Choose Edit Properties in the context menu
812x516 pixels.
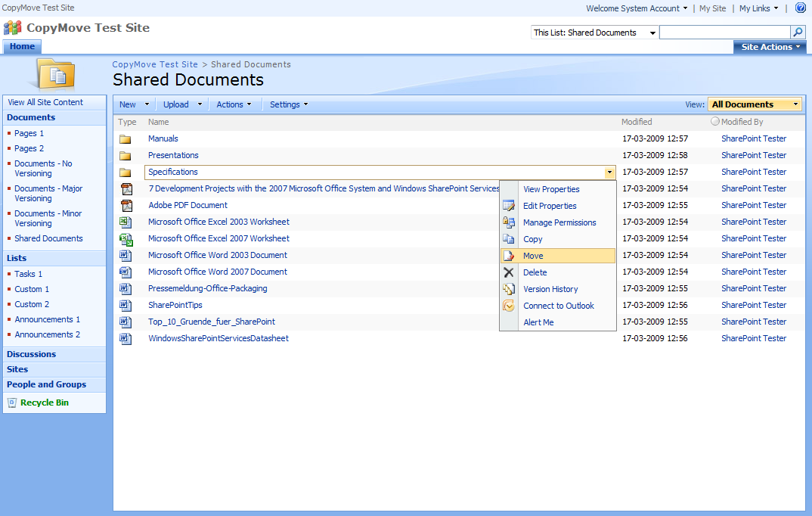point(550,206)
